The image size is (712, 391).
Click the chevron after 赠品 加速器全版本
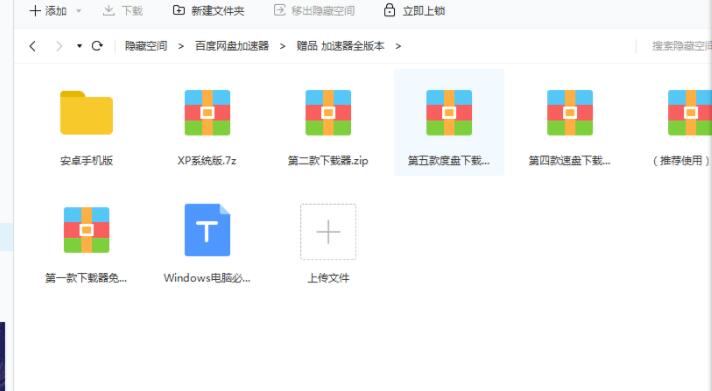398,46
